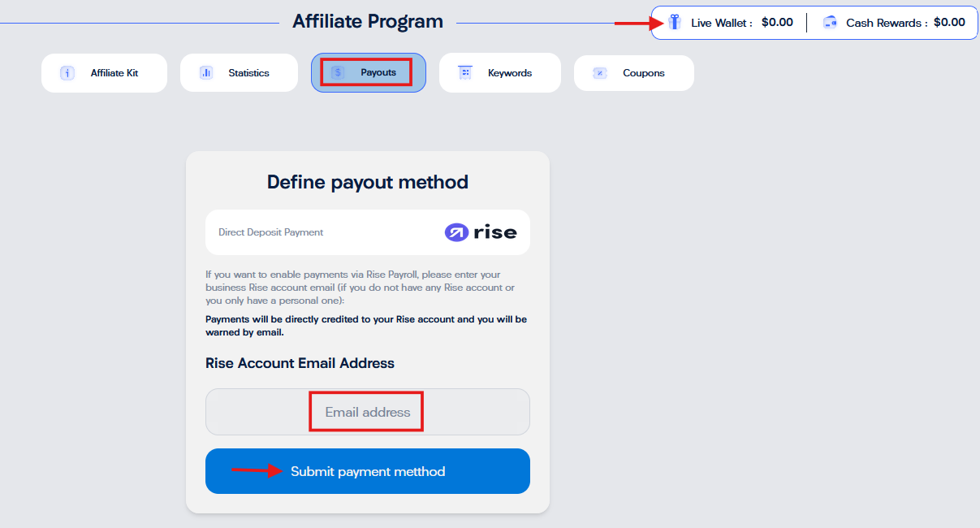Click the Define payout method title

point(368,182)
